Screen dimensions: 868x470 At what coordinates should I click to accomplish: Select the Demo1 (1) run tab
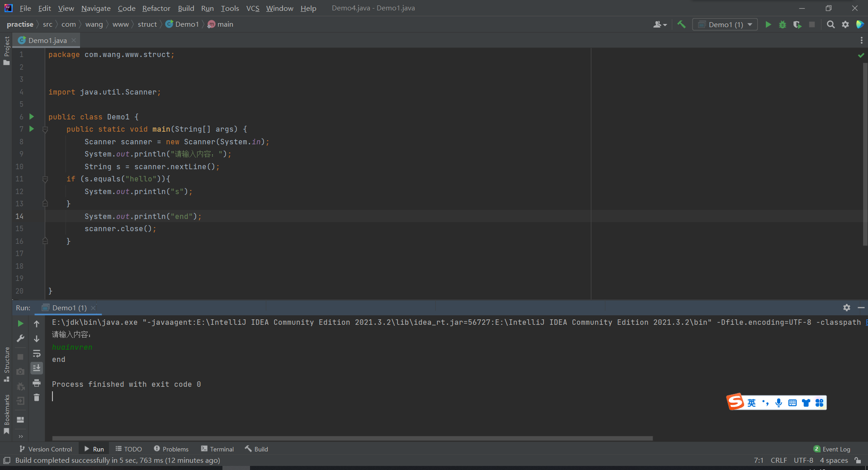coord(69,308)
